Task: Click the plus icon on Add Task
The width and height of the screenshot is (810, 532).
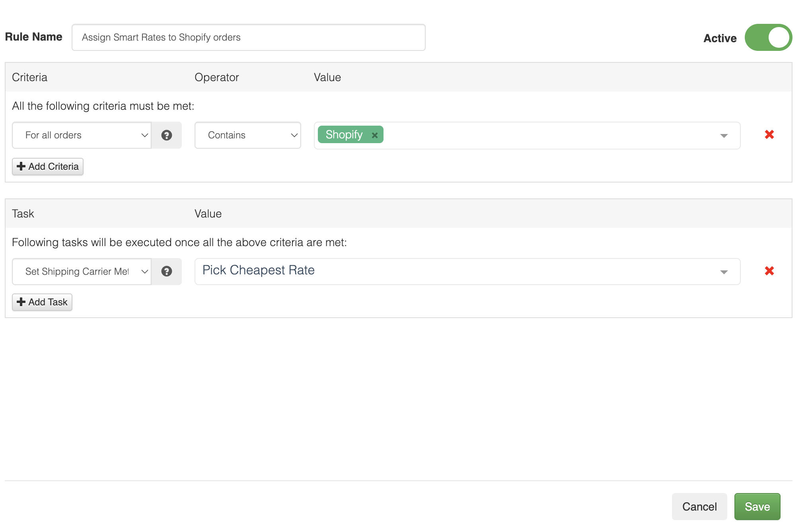Action: coord(21,302)
